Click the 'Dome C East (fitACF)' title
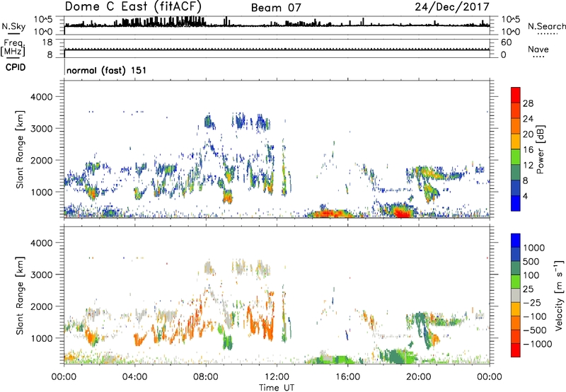This screenshot has height=392, width=566. 133,6
